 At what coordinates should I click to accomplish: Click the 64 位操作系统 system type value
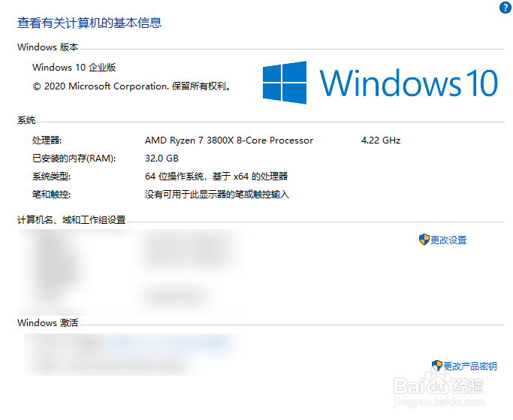tap(216, 177)
